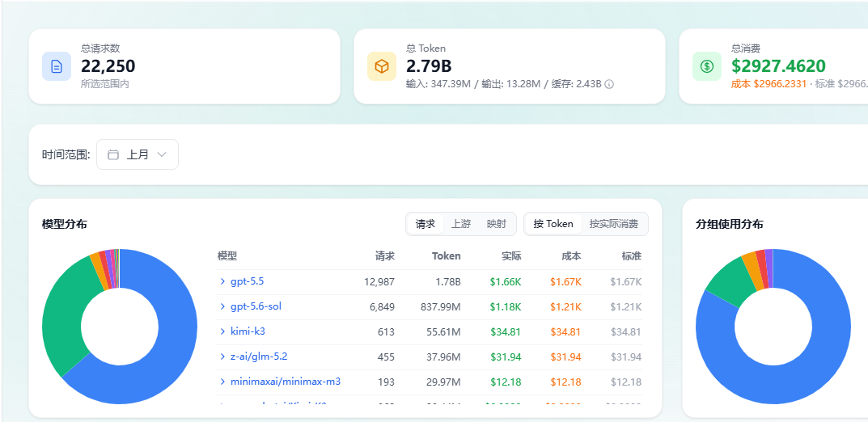868x422 pixels.
Task: Expand the z-ai/glm-5.2 model row
Action: (222, 357)
